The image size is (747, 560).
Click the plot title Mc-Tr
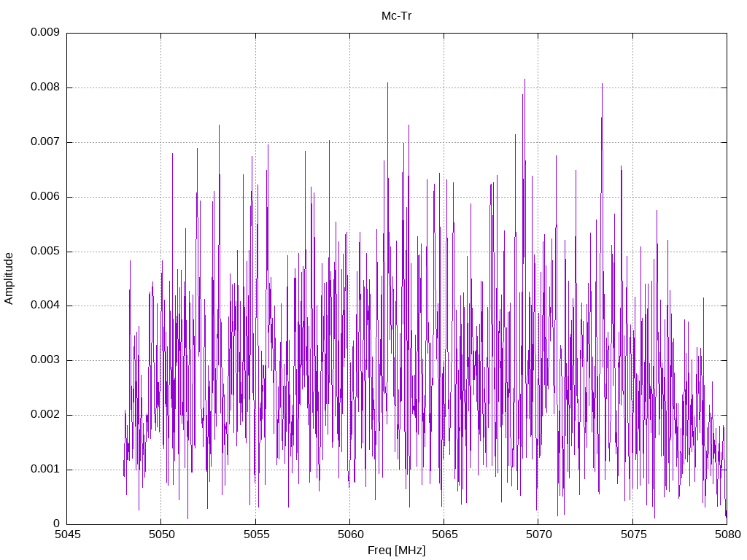click(396, 16)
